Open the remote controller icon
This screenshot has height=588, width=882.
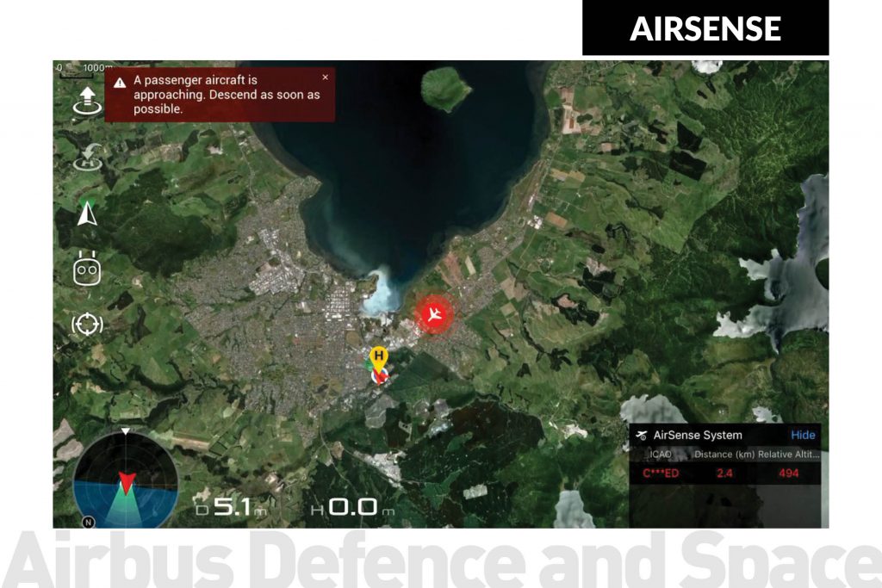(87, 269)
